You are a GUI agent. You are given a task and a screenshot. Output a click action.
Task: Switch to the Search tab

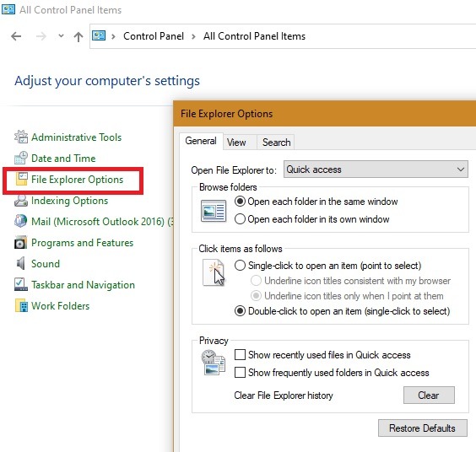(x=276, y=143)
